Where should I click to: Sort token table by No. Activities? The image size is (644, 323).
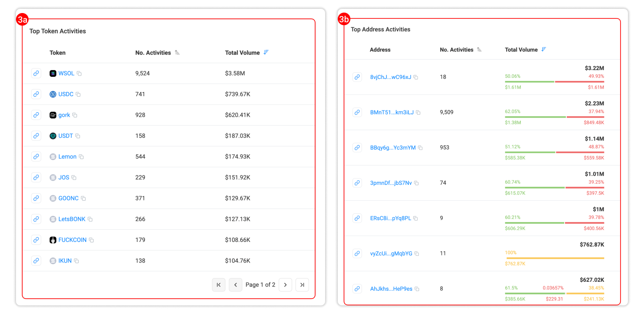click(x=177, y=53)
